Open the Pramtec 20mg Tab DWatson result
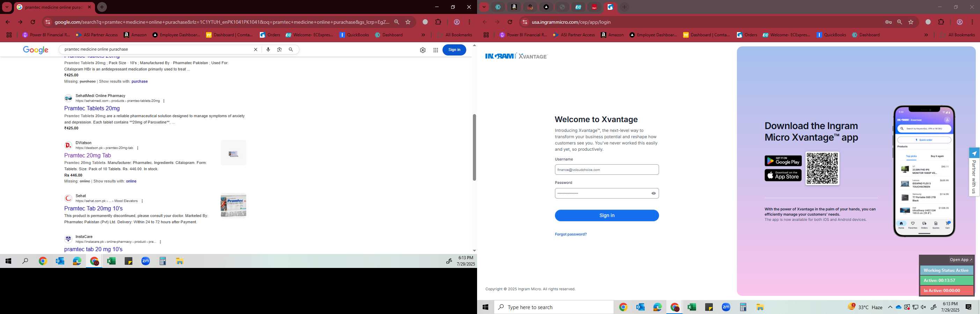This screenshot has width=980, height=314. pyautogui.click(x=88, y=155)
